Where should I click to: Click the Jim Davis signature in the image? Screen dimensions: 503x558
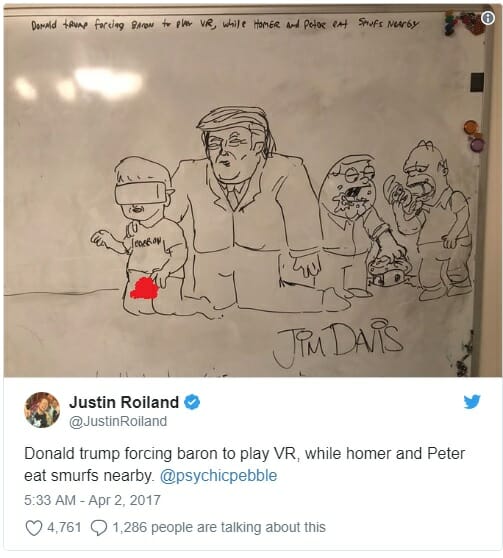(x=337, y=342)
